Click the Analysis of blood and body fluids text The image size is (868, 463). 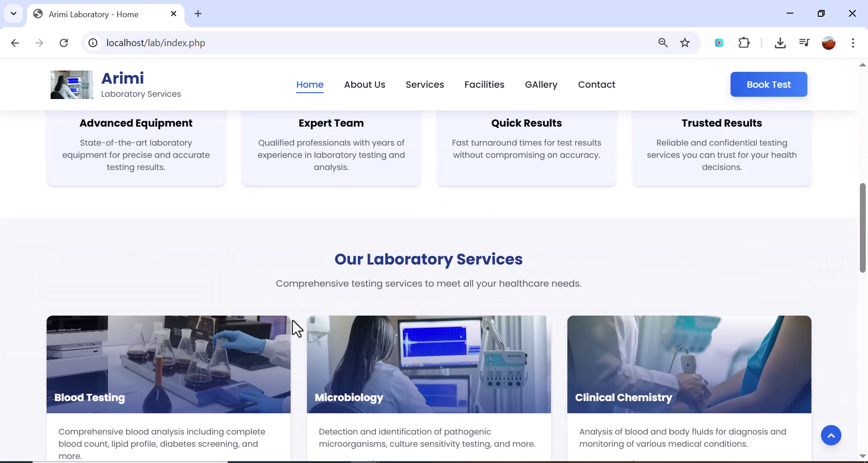pos(683,438)
